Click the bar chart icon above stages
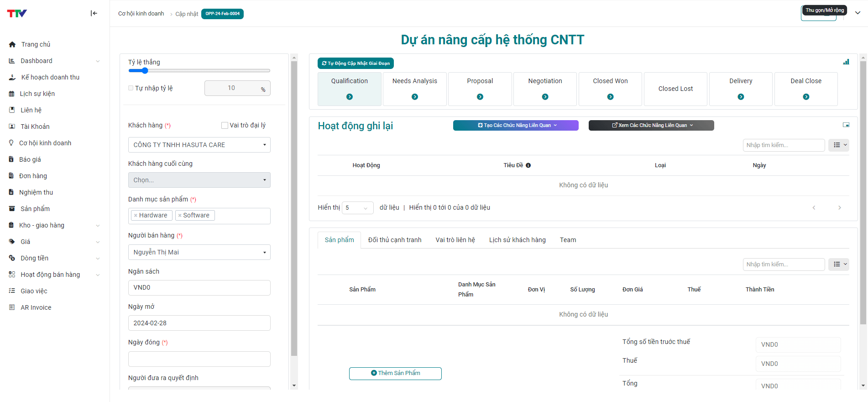 pos(846,62)
